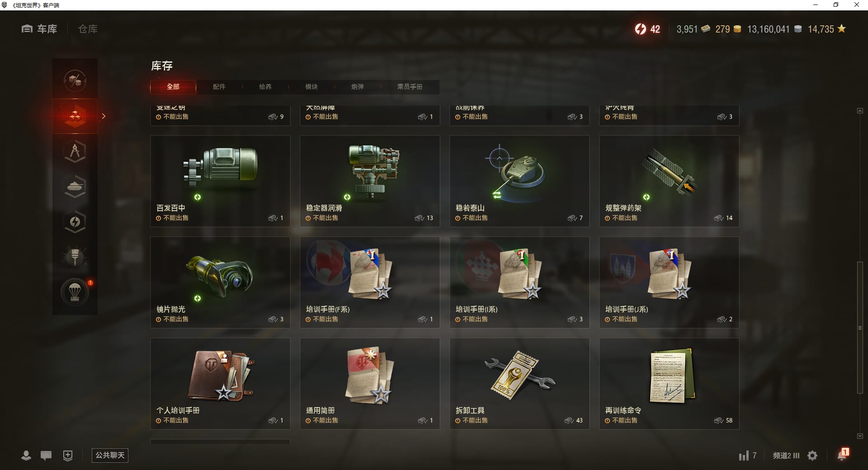This screenshot has width=868, height=470.
Task: Click the 公共聊天 button
Action: click(x=110, y=456)
